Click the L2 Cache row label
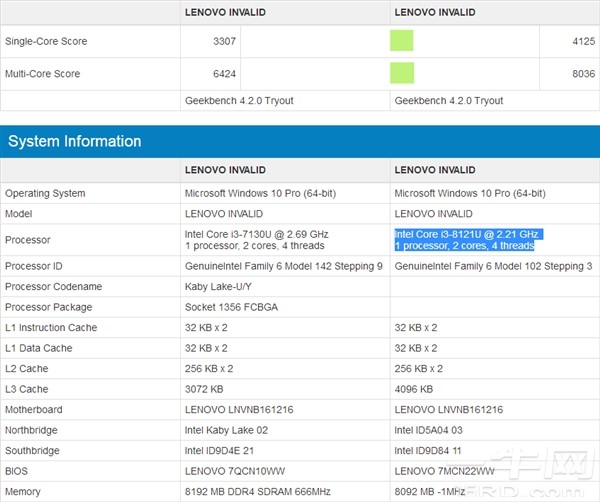The image size is (600, 502). 26,369
